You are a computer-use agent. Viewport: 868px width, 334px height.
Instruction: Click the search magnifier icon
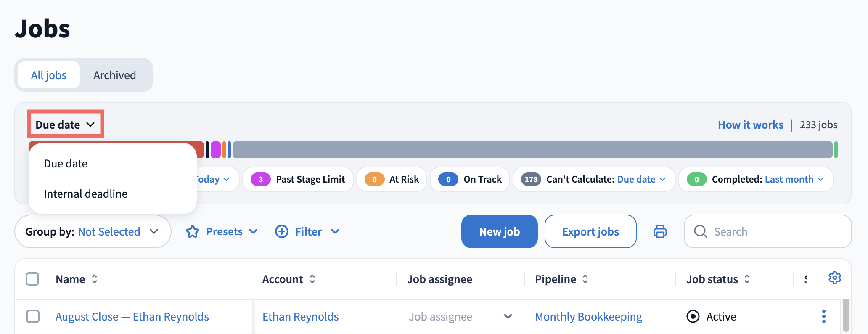point(700,231)
